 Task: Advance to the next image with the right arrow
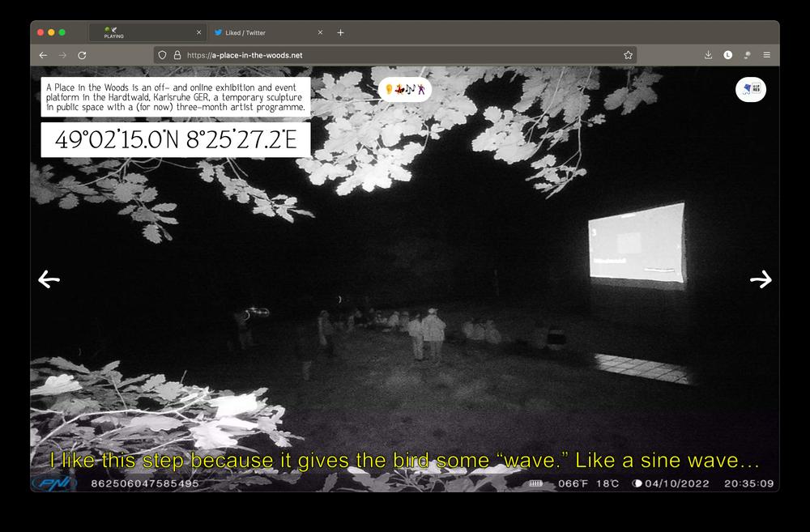tap(761, 279)
